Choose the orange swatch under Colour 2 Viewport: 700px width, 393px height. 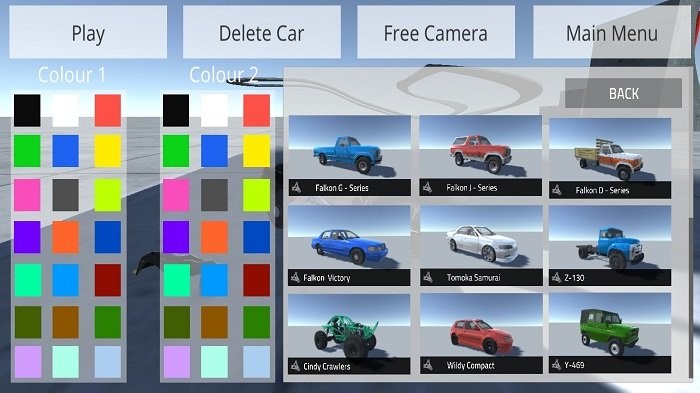point(214,237)
